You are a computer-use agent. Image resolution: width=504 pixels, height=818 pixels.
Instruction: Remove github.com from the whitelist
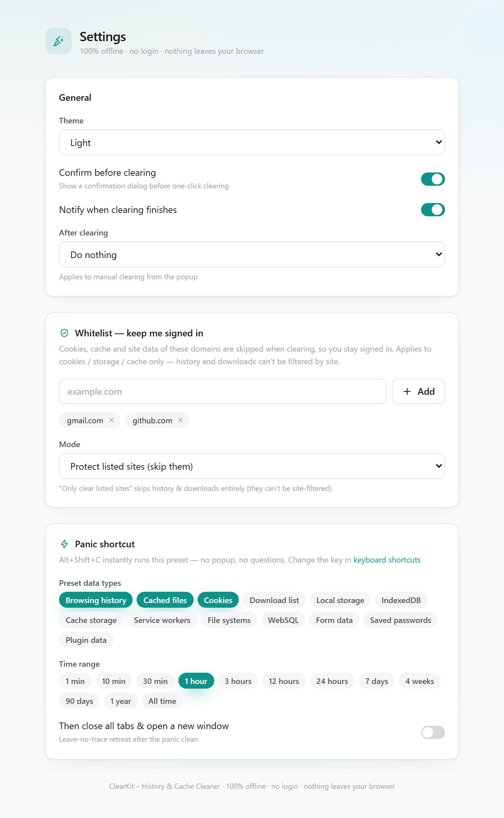tap(180, 420)
